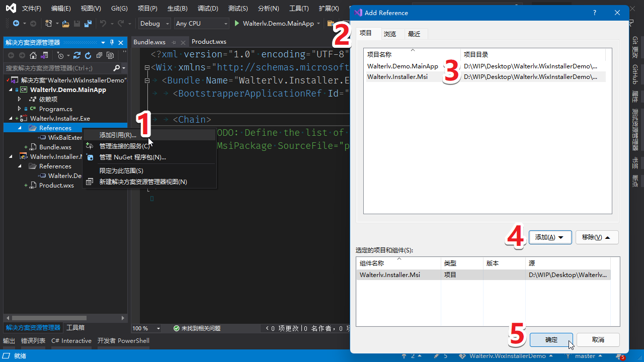
Task: Open the C# Interactive bottom tab
Action: (x=71, y=341)
